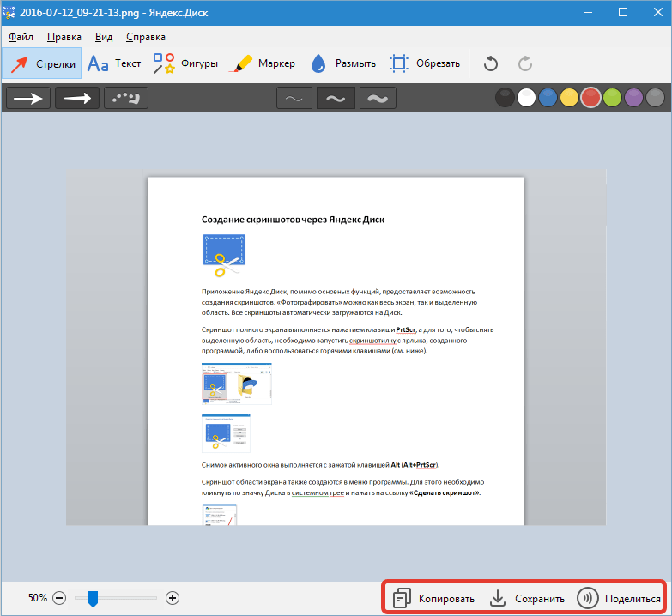Open the Вид menu

pyautogui.click(x=104, y=37)
